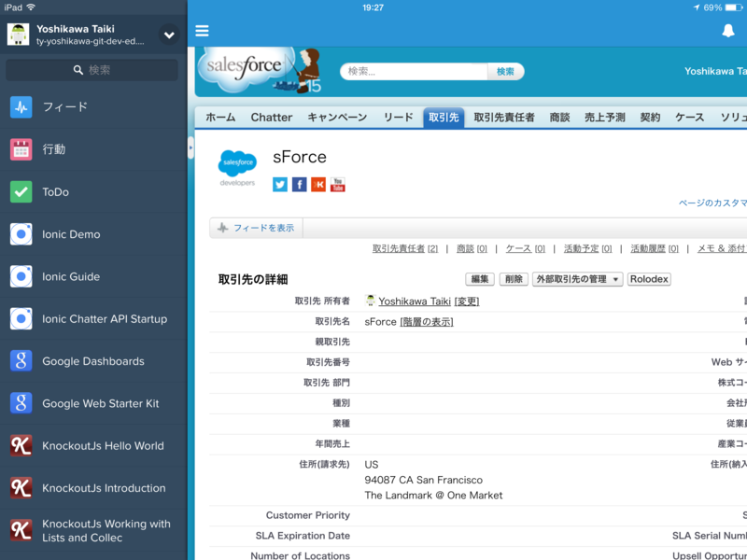Switch to the Chatter tab
This screenshot has height=560, width=747.
(x=271, y=117)
